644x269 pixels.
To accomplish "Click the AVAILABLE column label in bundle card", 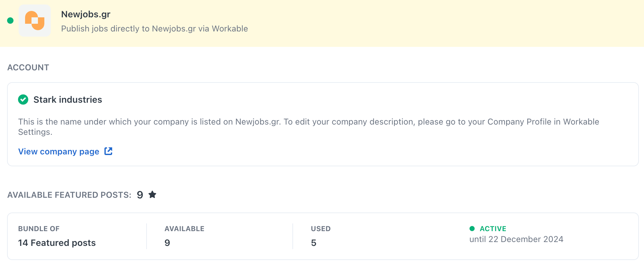I will 184,229.
